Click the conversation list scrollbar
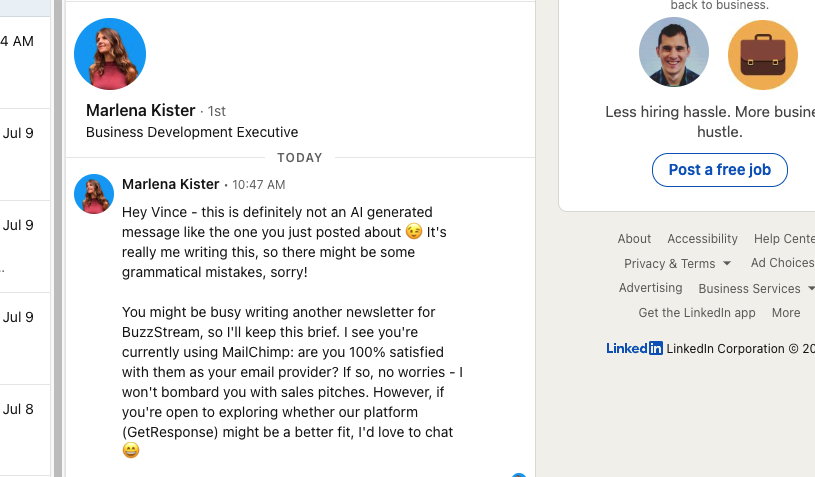Viewport: 815px width, 477px height. 57,240
